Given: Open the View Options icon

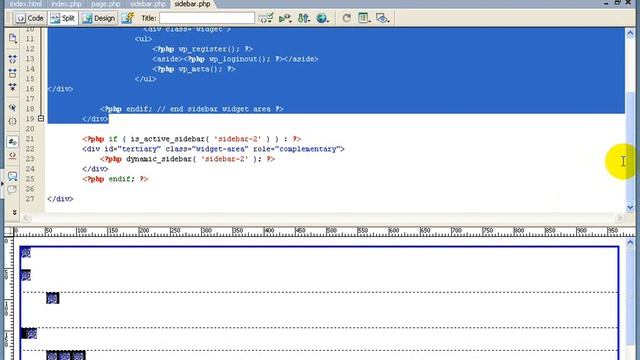Looking at the screenshot, I should pyautogui.click(x=364, y=18).
